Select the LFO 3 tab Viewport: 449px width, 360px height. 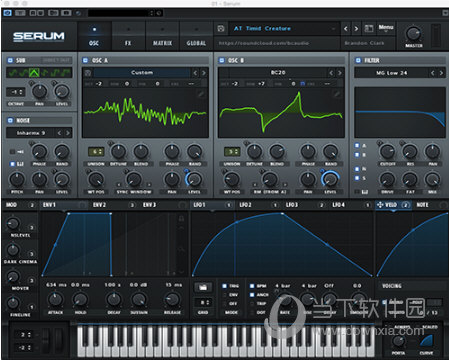coord(292,205)
